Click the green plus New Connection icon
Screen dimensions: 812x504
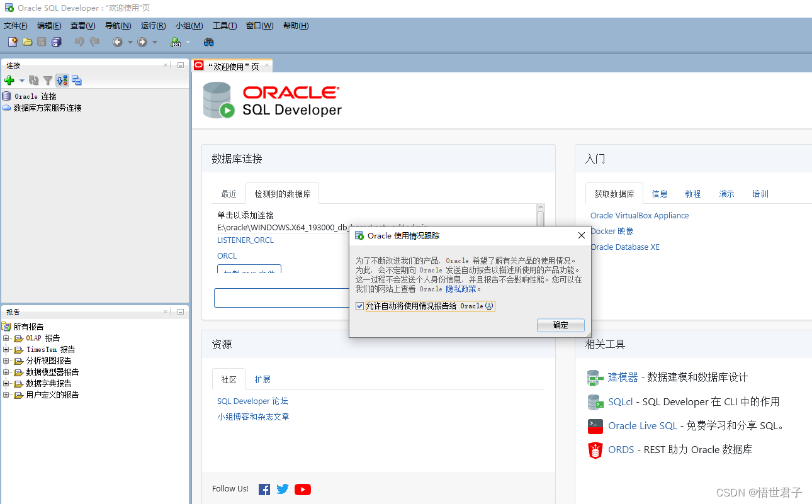9,81
